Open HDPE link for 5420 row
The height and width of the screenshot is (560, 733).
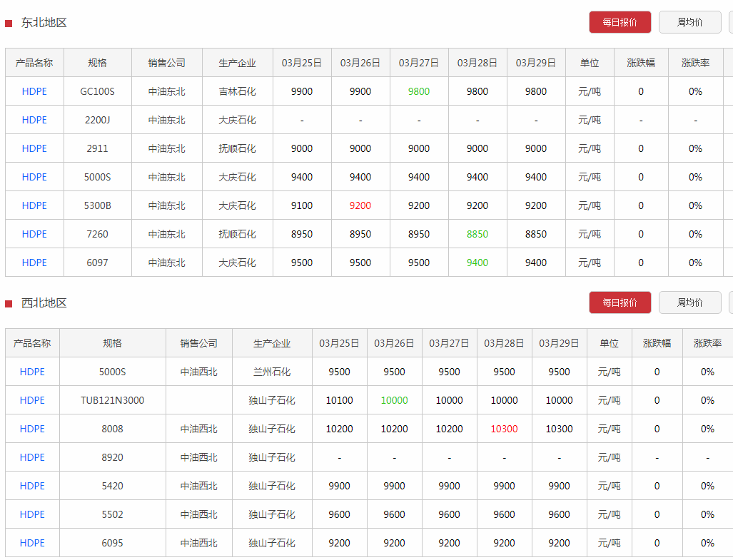[32, 486]
